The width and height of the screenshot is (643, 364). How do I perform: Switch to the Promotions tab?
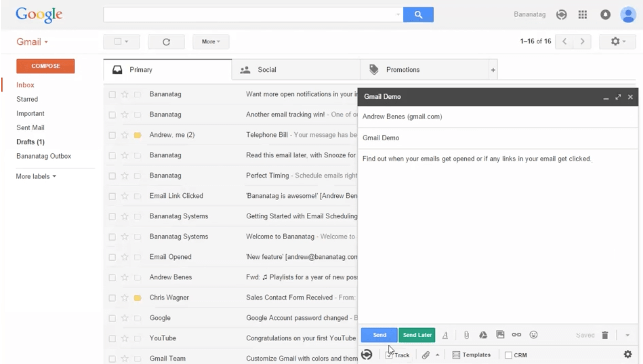(x=424, y=70)
